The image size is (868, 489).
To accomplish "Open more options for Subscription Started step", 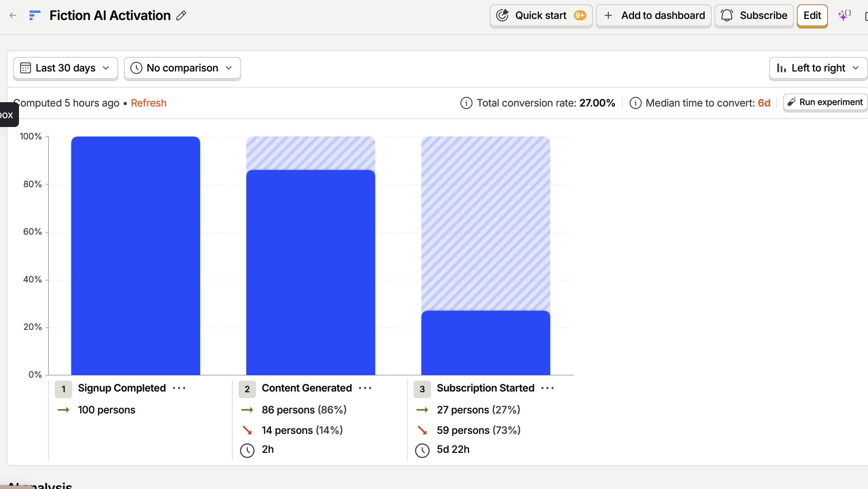I will point(547,388).
